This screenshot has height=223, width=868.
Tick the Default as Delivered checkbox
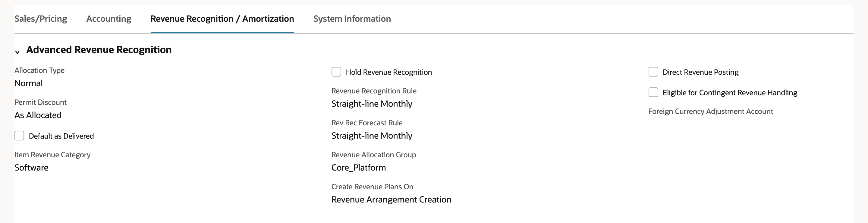[x=20, y=136]
